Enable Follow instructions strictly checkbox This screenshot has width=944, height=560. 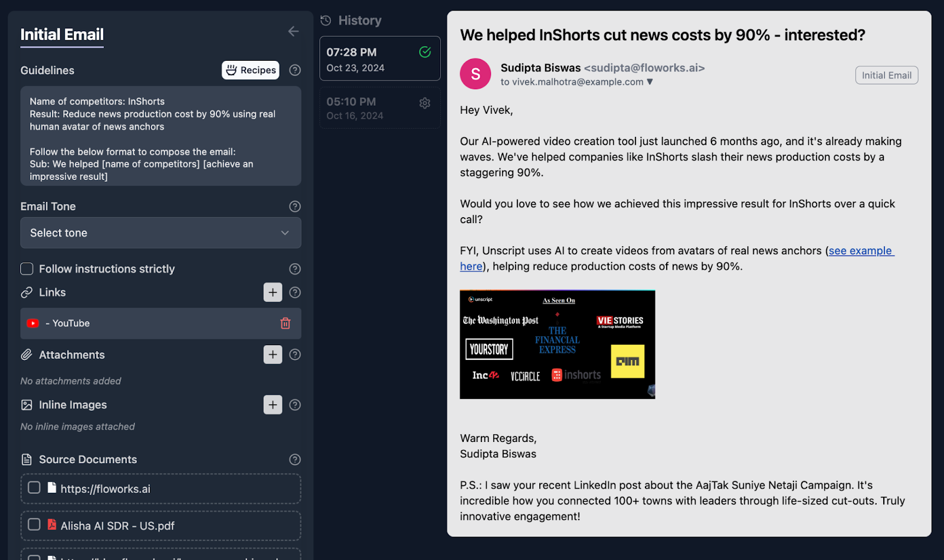(27, 269)
